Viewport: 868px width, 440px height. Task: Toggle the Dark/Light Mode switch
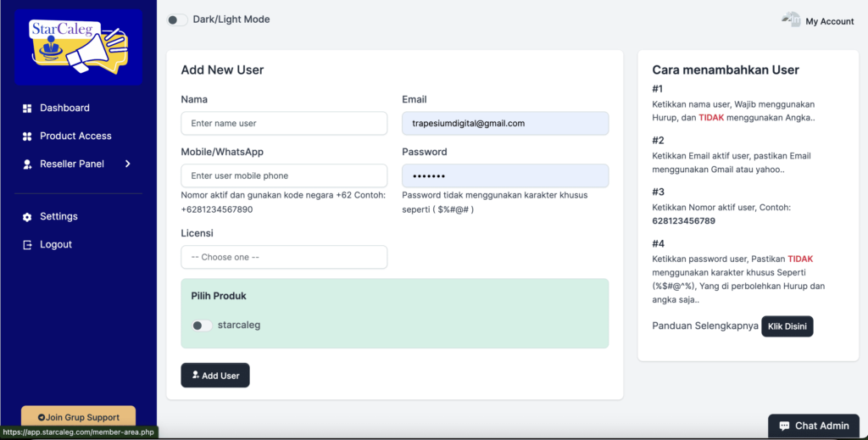177,19
